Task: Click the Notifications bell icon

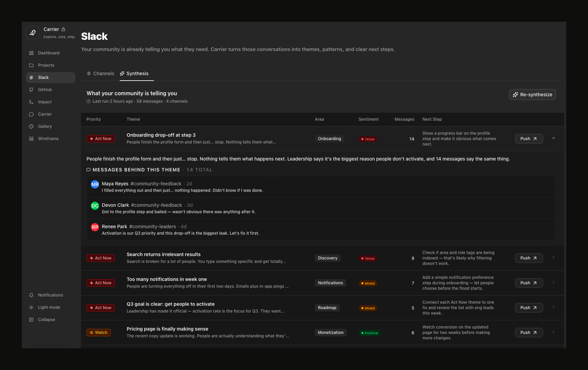Action: pos(31,295)
